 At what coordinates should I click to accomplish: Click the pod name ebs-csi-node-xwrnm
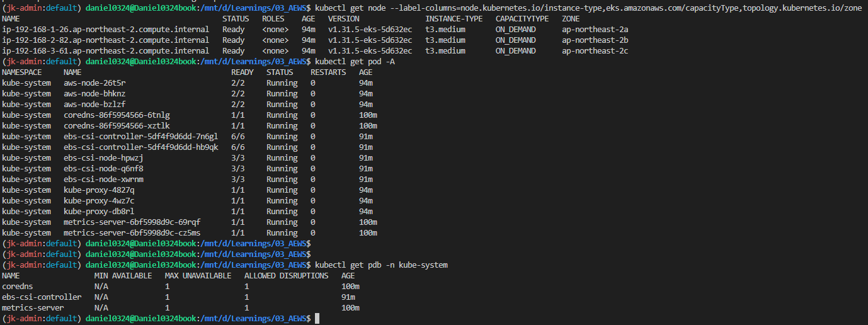[103, 180]
